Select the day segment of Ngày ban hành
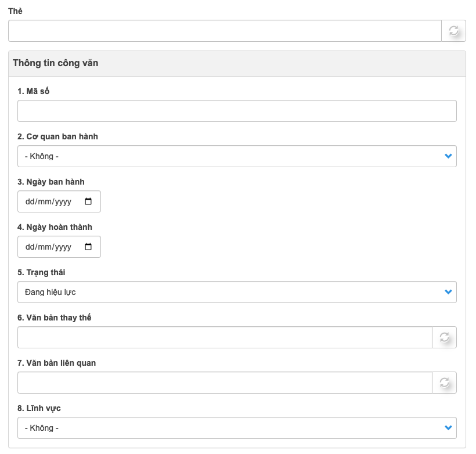Image resolution: width=476 pixels, height=454 pixels. [30, 202]
